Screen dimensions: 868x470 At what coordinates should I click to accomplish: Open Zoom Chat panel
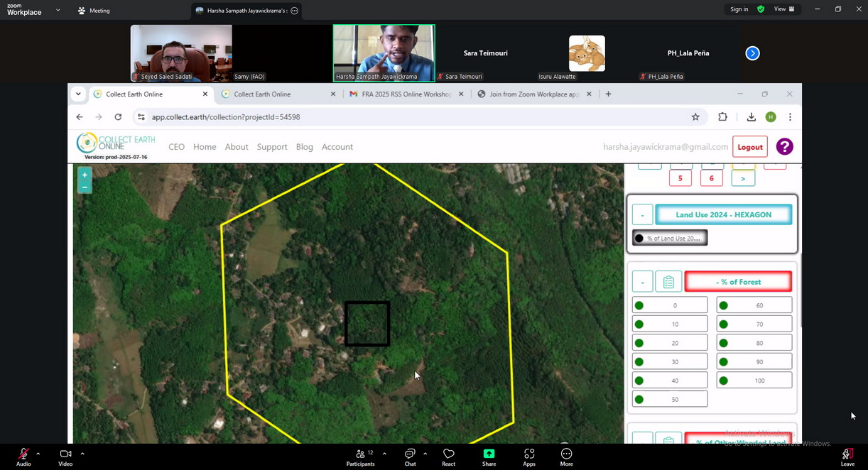[x=410, y=457]
